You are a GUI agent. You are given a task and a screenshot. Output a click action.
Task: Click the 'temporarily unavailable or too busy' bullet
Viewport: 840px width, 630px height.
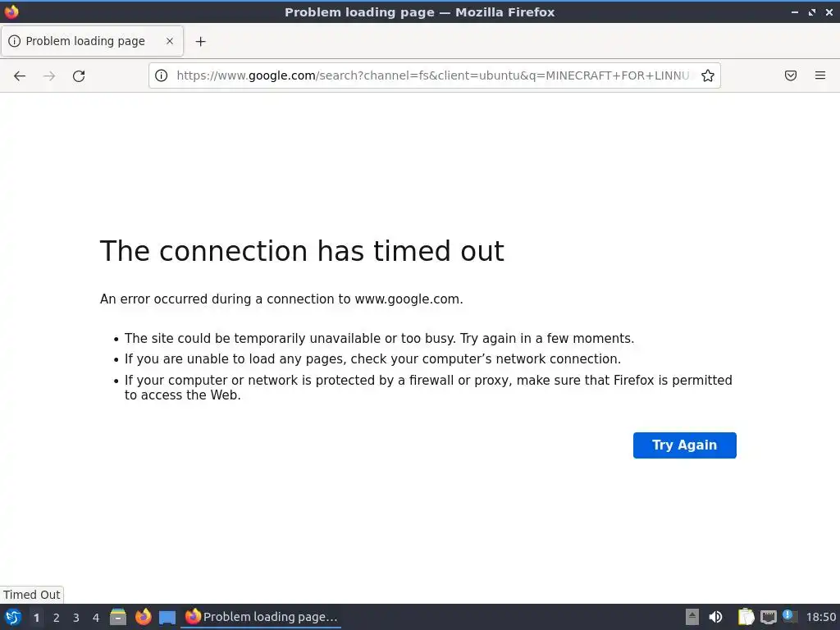click(379, 339)
